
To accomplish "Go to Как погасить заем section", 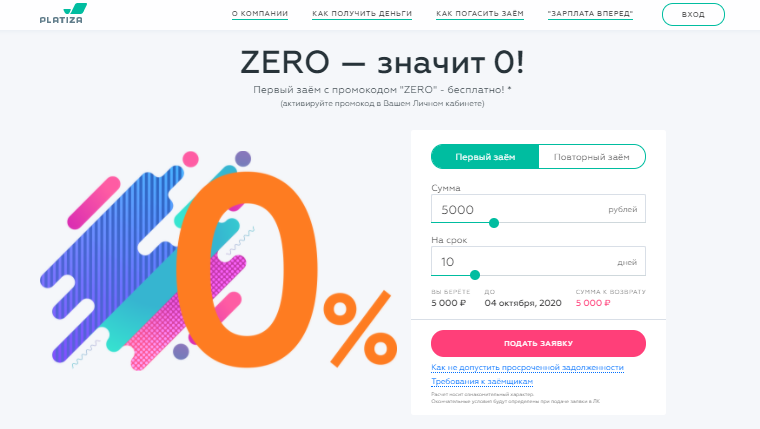I will pyautogui.click(x=480, y=14).
